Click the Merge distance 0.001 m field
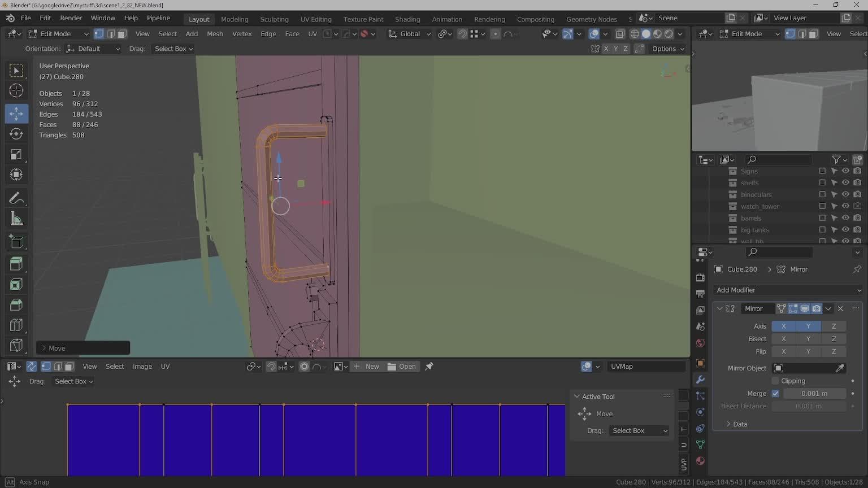 pyautogui.click(x=814, y=394)
